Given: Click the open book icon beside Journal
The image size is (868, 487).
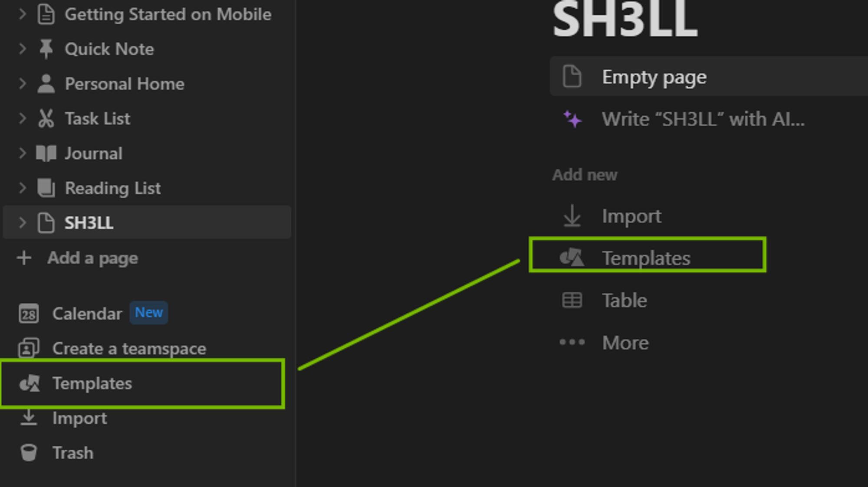Looking at the screenshot, I should [x=46, y=153].
